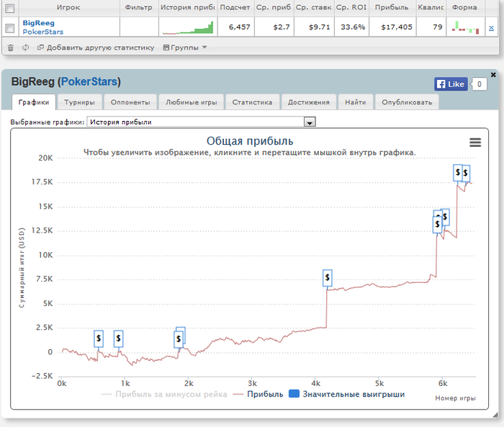Sort by the Фильтр column header
Image resolution: width=504 pixels, height=427 pixels.
(138, 7)
